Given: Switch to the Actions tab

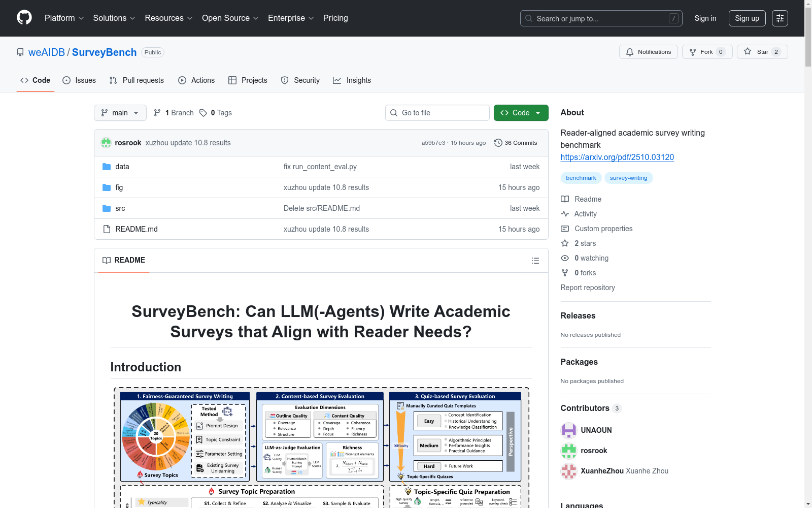Looking at the screenshot, I should tap(196, 80).
